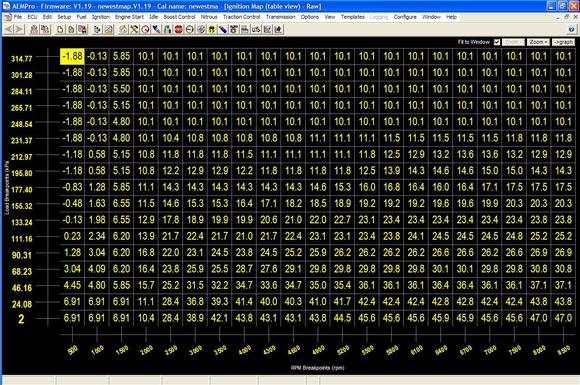Open the Engine Start menu
Screen dimensions: 580x385
[x=129, y=17]
